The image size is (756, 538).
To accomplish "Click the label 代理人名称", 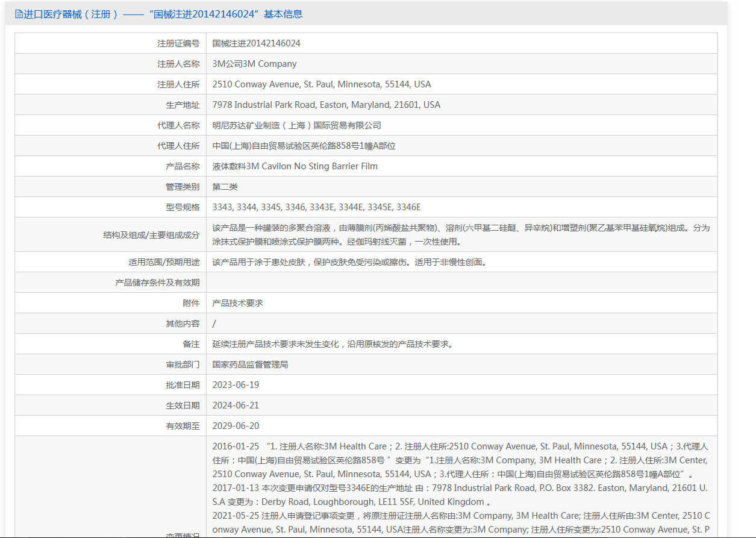I will 178,125.
